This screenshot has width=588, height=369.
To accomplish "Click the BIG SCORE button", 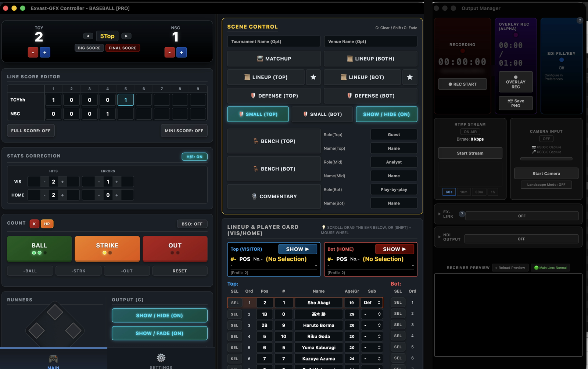I will pyautogui.click(x=89, y=48).
